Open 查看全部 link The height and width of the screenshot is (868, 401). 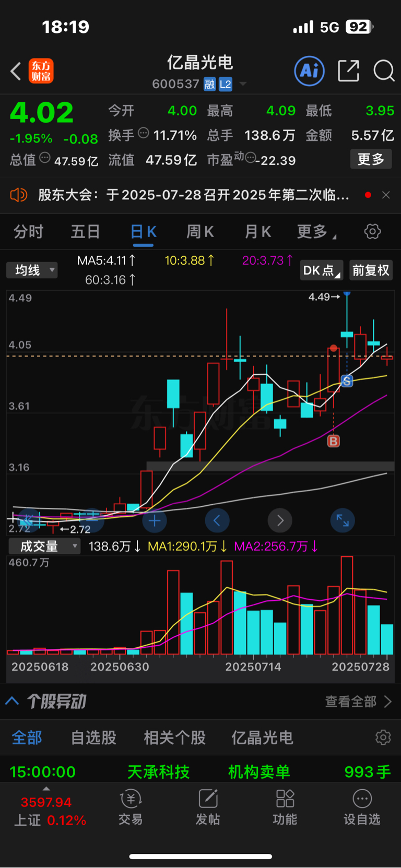point(358,701)
